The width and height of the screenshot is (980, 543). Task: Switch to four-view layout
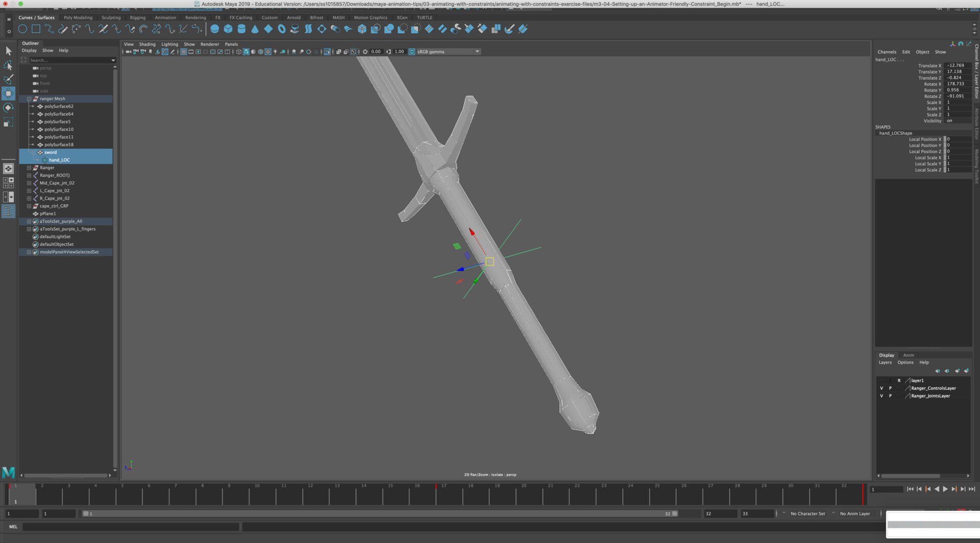8,183
